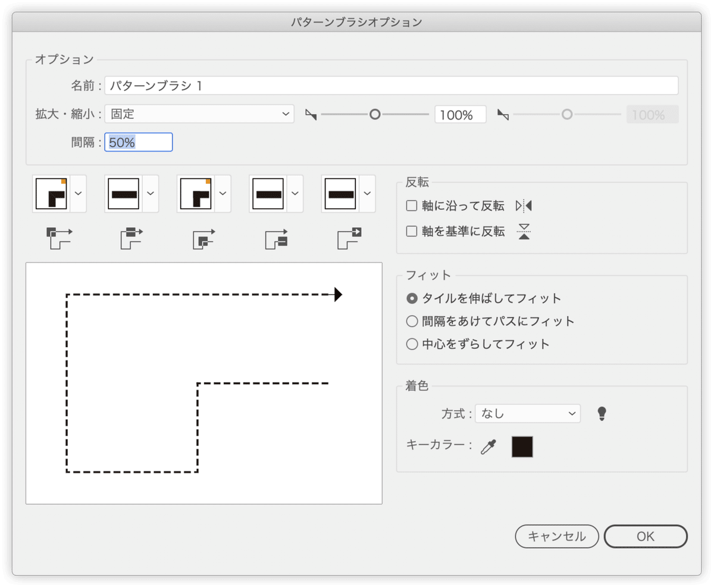The height and width of the screenshot is (588, 714).
Task: Click the OK button
Action: [646, 536]
